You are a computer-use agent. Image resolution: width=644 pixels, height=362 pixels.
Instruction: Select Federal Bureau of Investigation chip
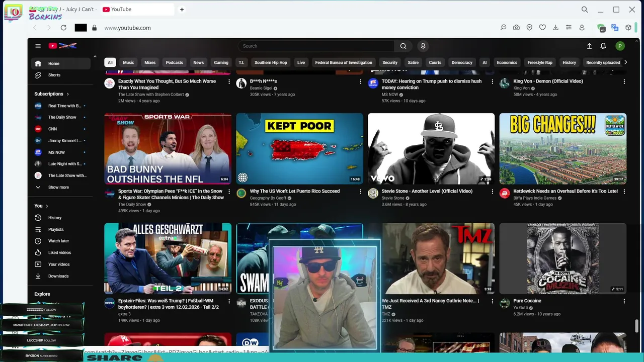[344, 62]
